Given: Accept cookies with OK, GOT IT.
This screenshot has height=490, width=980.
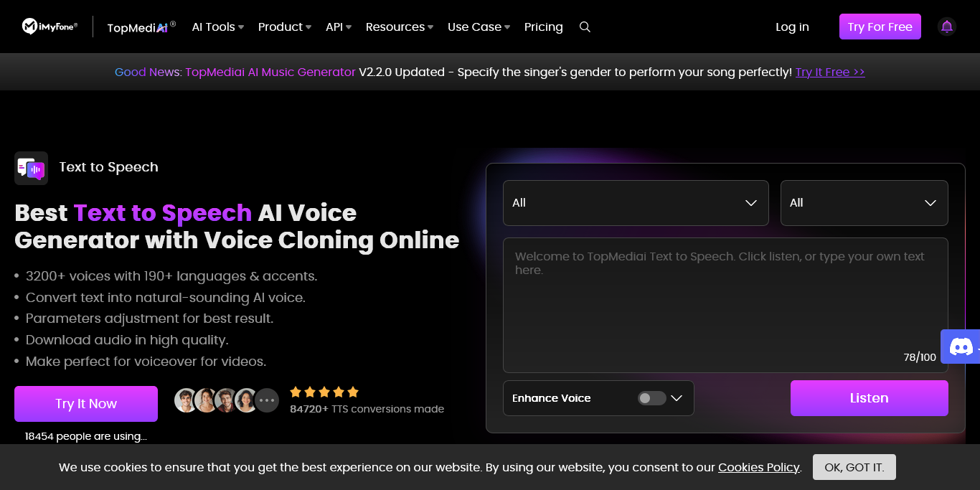Looking at the screenshot, I should 854,467.
